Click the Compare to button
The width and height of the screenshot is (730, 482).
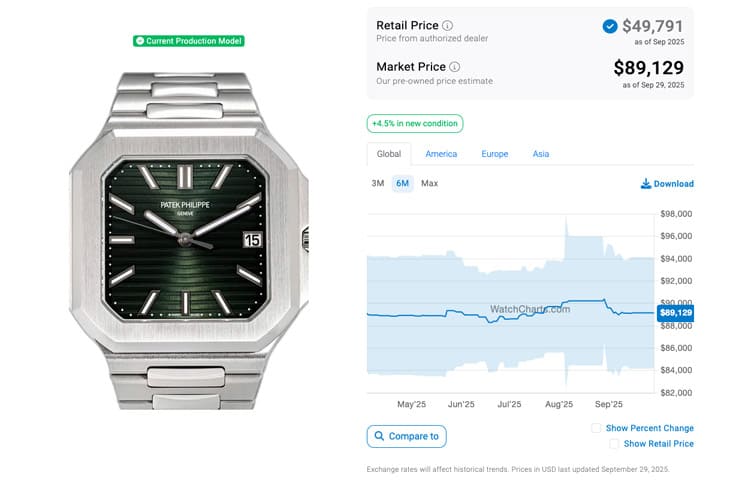[407, 436]
